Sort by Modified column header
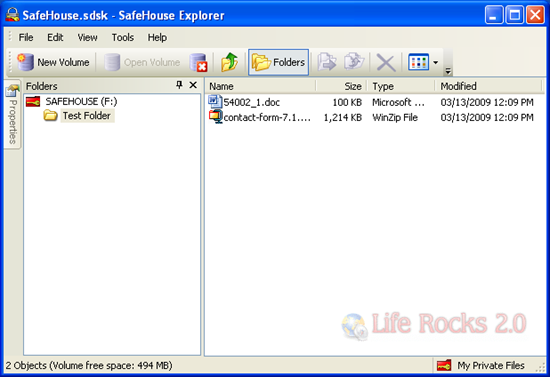 [x=488, y=86]
